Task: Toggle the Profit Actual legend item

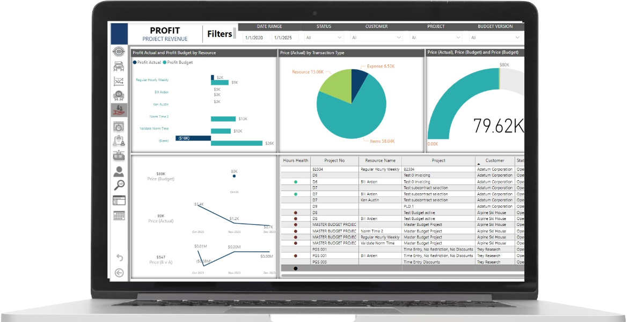Action: pyautogui.click(x=148, y=62)
